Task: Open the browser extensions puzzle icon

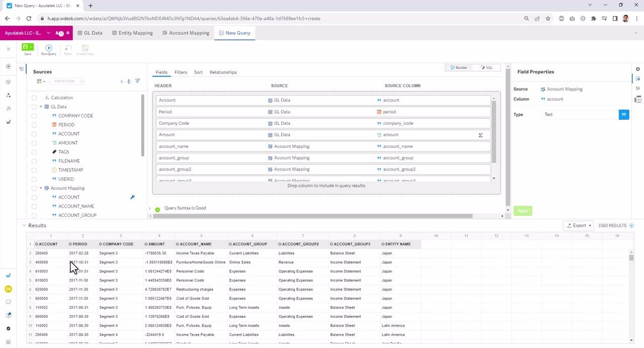Action: 594,19
